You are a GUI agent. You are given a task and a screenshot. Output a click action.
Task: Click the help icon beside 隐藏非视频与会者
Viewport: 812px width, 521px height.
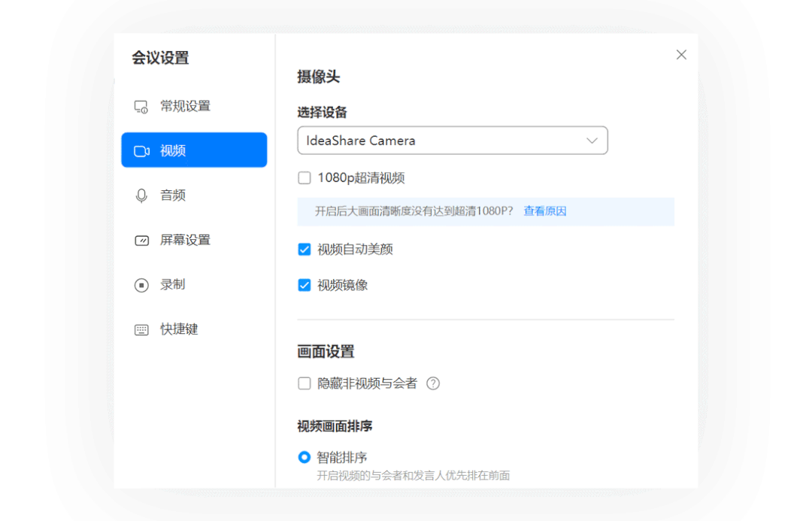tap(433, 383)
